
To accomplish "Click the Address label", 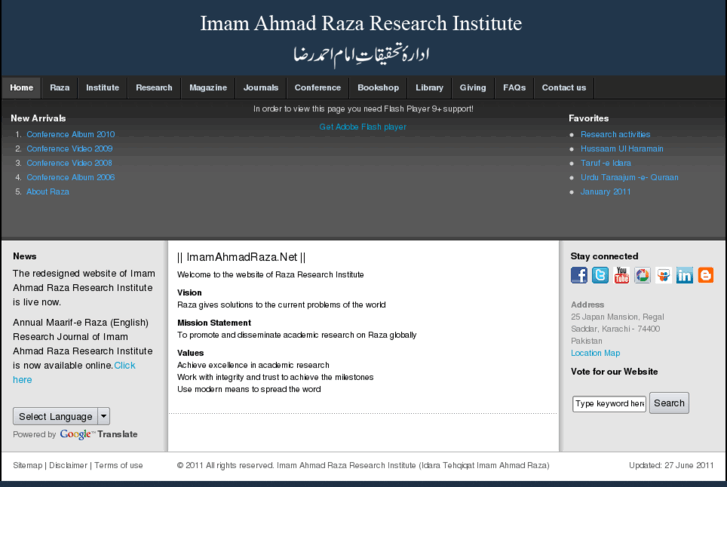I will (x=587, y=305).
